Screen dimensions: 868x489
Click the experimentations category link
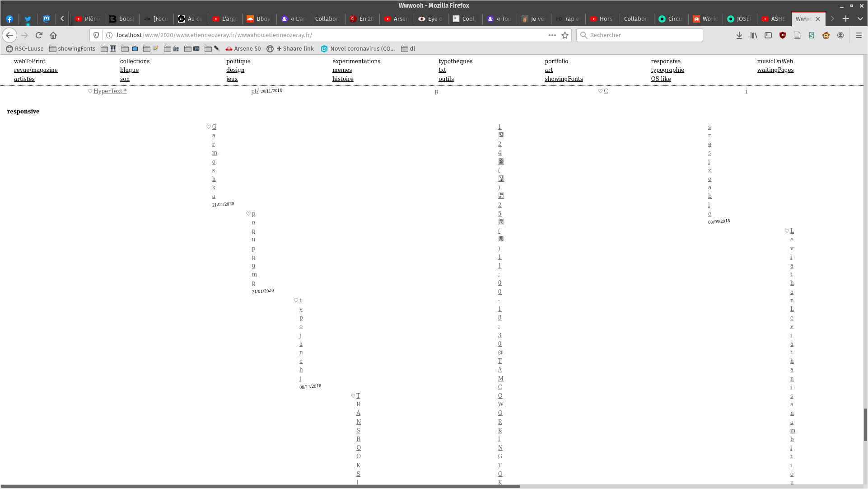356,61
